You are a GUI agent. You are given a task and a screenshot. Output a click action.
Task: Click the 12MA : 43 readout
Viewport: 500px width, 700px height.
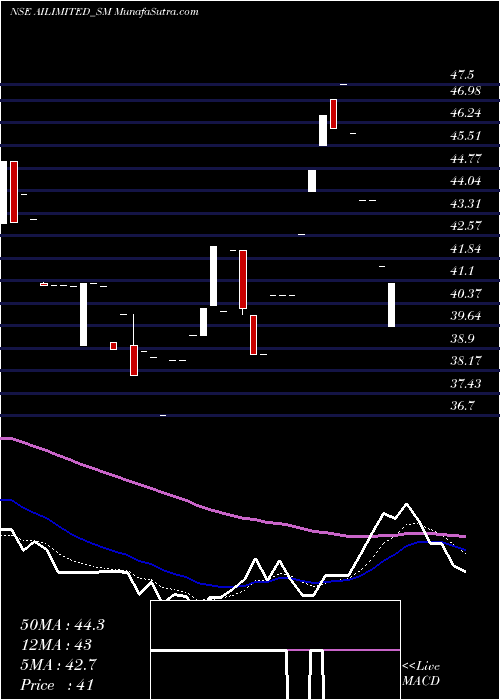56,645
